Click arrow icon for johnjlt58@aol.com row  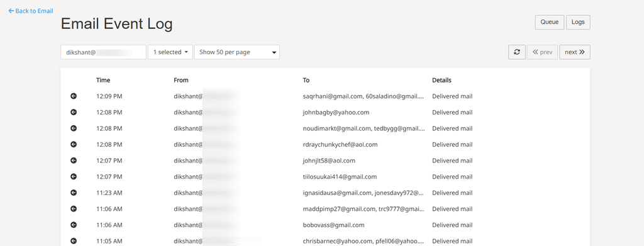[74, 160]
